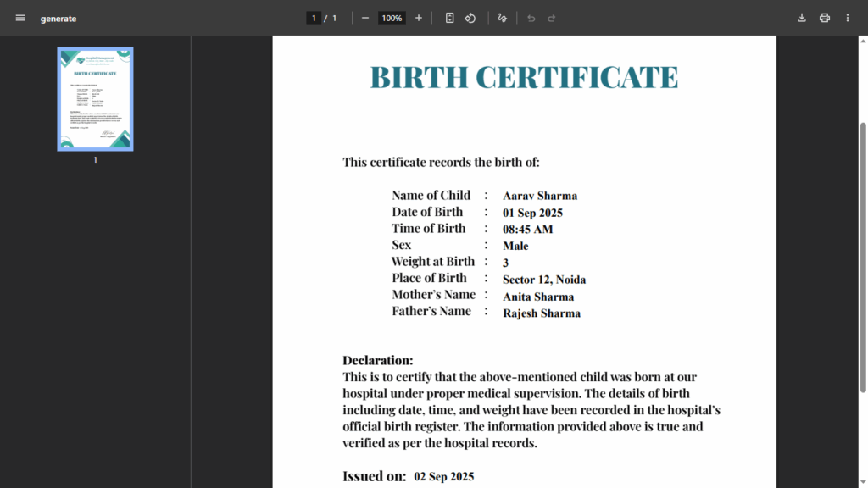Screen dimensions: 868x488
Task: Open the more actions three-dot menu
Action: 848,18
